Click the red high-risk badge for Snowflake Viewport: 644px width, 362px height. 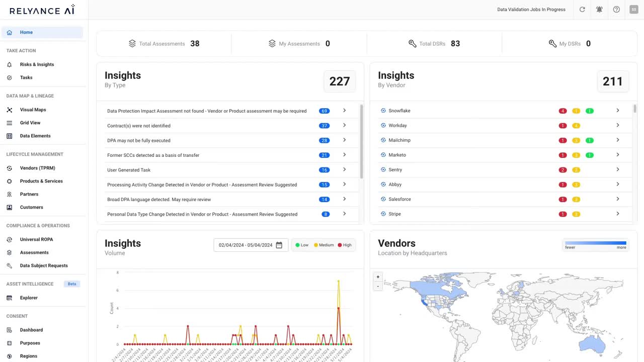(x=562, y=111)
